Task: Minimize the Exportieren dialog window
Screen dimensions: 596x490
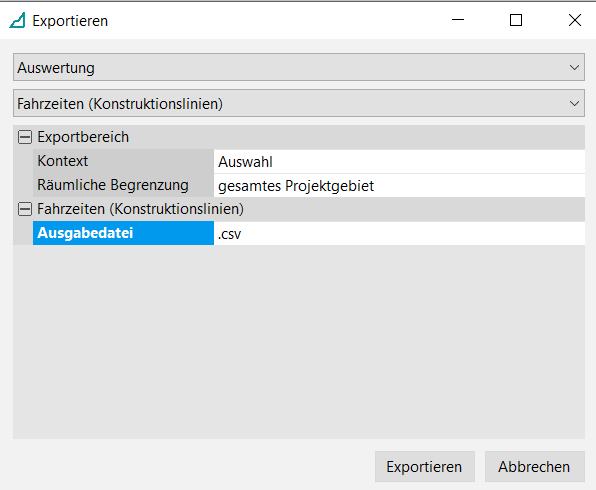Action: pyautogui.click(x=458, y=20)
